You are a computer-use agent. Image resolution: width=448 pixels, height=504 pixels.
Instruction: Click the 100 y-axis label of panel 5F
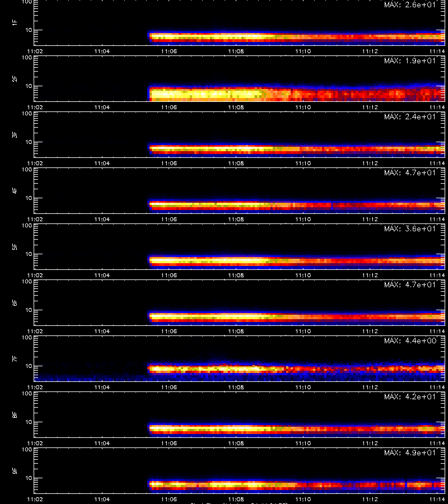(27, 226)
